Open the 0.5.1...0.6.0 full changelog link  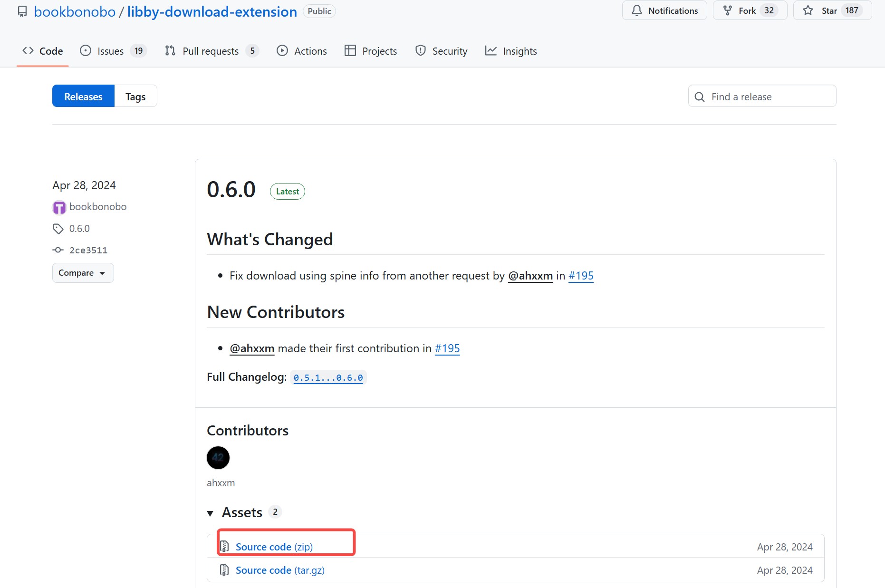(328, 377)
